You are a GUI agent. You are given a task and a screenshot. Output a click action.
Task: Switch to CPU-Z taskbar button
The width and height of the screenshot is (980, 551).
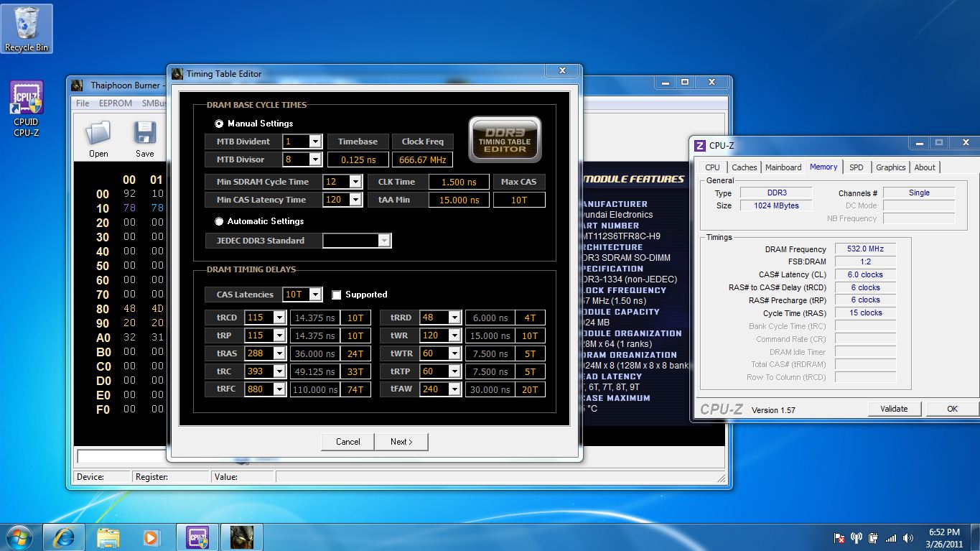point(197,537)
